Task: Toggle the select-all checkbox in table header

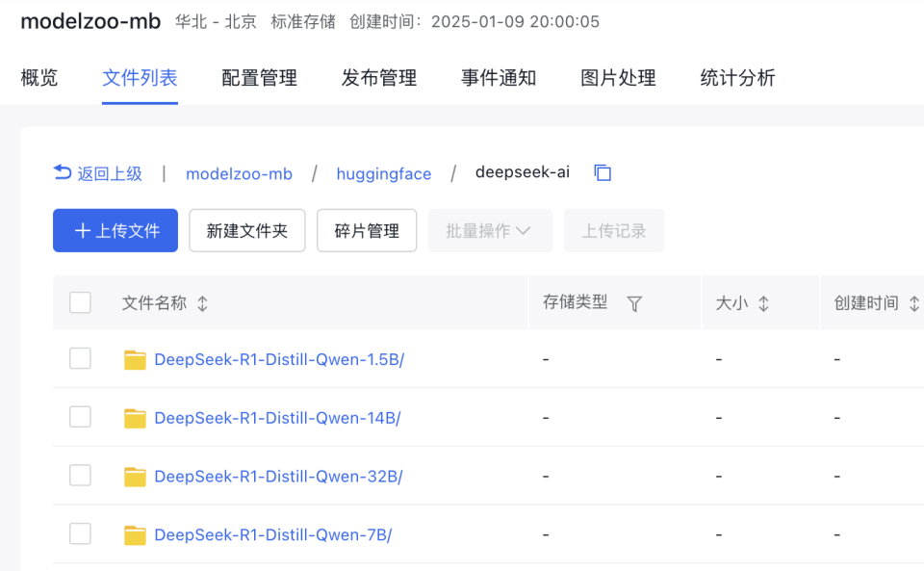Action: click(x=81, y=303)
